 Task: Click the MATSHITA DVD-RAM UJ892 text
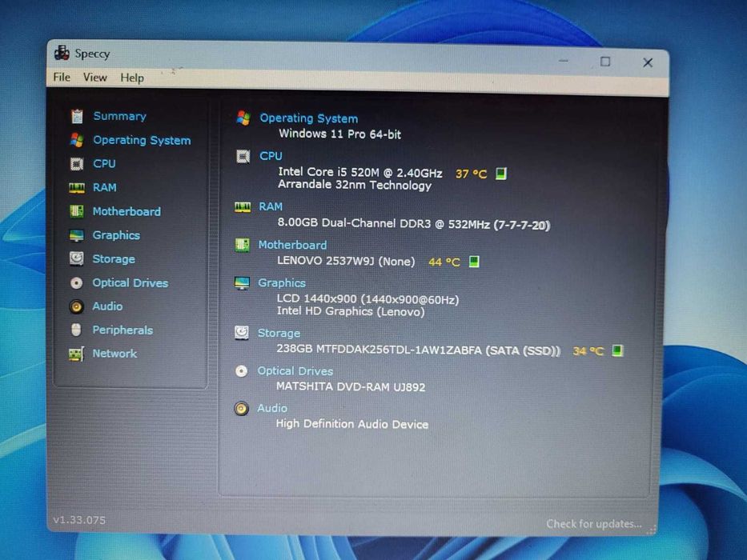[351, 386]
